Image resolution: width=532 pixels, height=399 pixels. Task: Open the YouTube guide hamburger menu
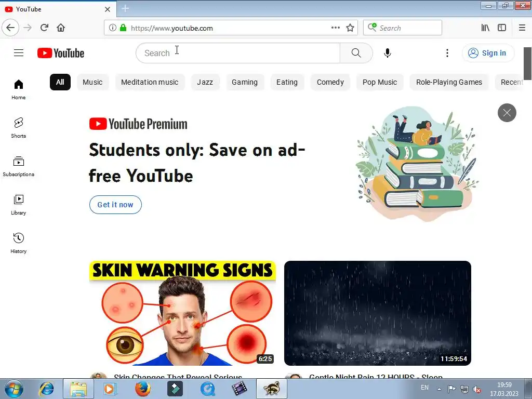(19, 53)
